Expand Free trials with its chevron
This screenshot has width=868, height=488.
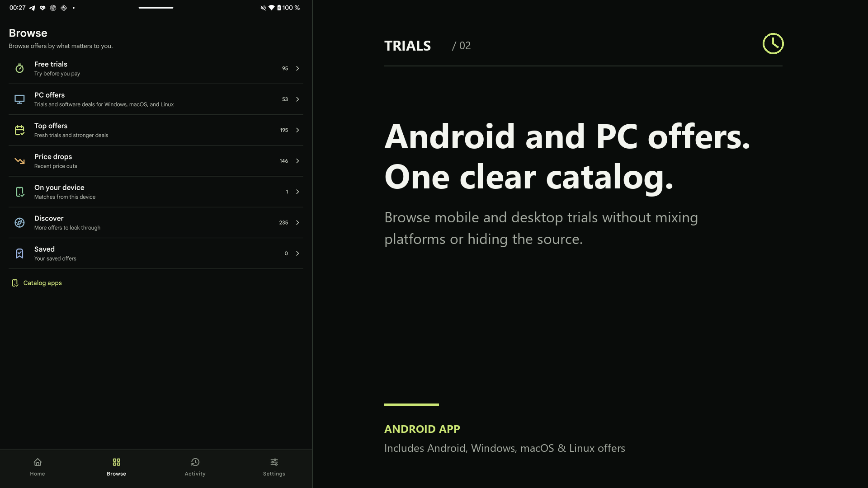coord(297,68)
